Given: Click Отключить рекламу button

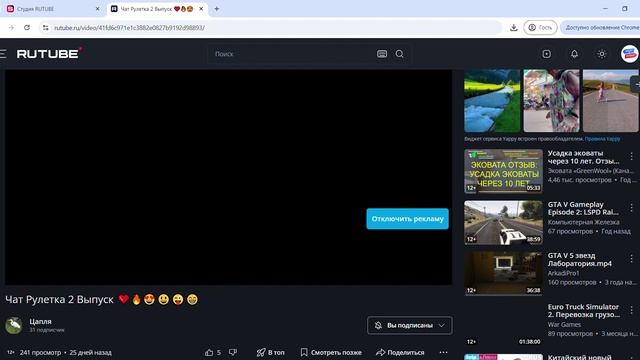Looking at the screenshot, I should click(407, 219).
